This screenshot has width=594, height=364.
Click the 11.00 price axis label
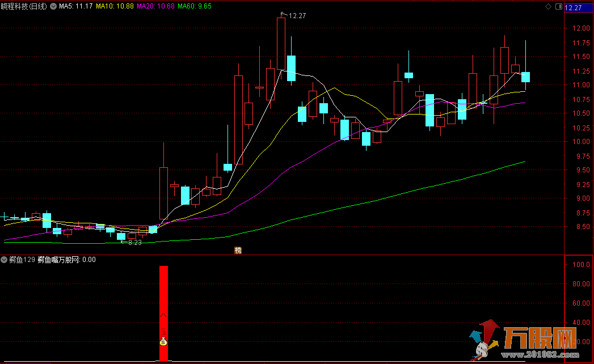pos(581,85)
